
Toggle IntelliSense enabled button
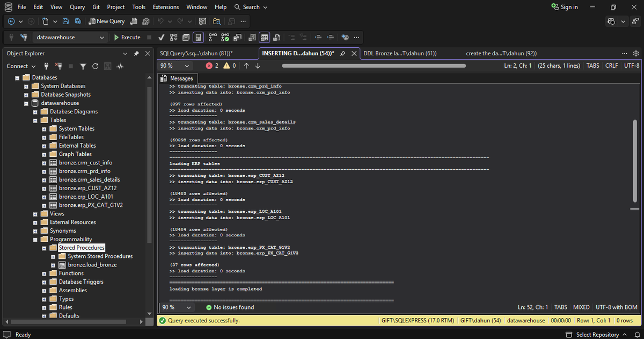pyautogui.click(x=198, y=38)
